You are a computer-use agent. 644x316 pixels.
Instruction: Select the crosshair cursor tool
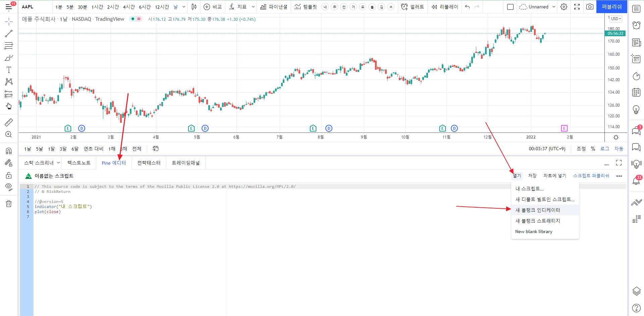9,22
